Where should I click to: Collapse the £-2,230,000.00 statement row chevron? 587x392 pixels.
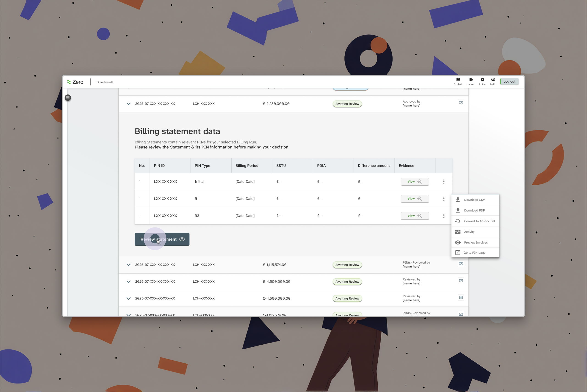click(128, 104)
